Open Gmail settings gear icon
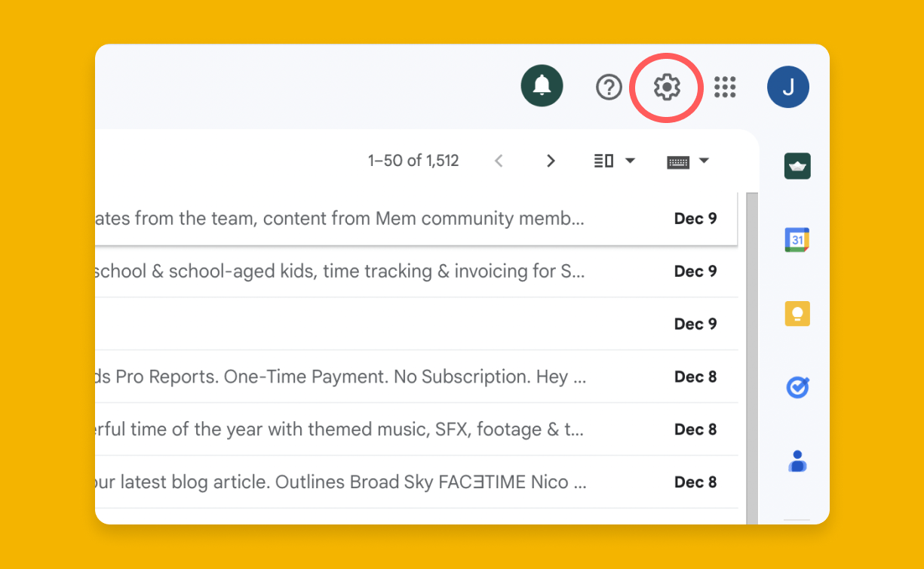The image size is (924, 569). (x=666, y=88)
